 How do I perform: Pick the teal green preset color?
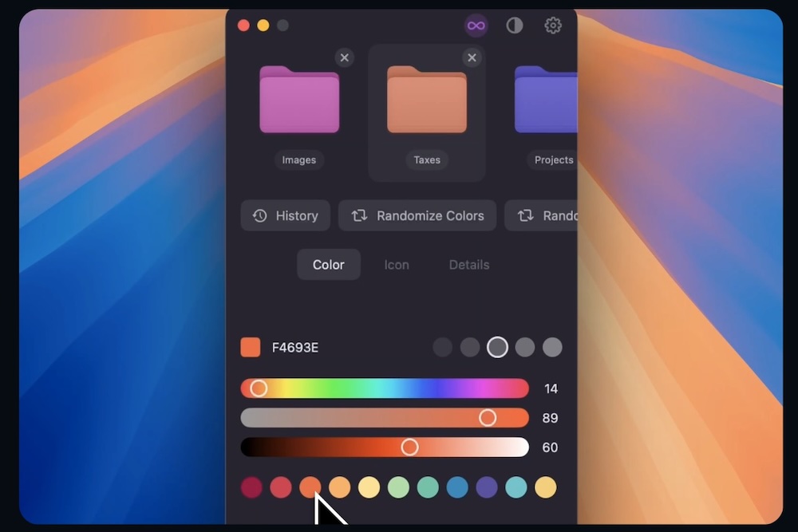pos(428,487)
